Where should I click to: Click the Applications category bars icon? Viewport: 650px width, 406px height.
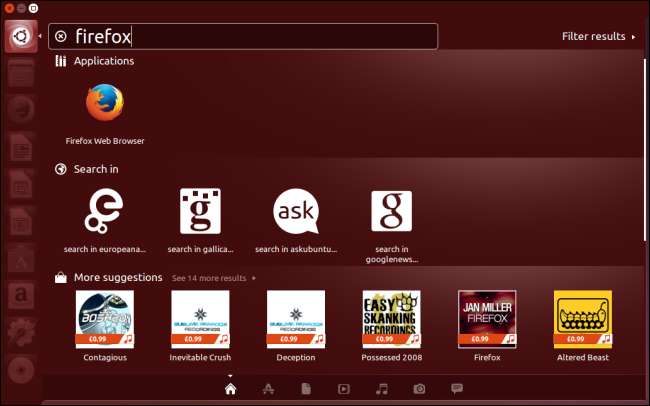pyautogui.click(x=61, y=61)
